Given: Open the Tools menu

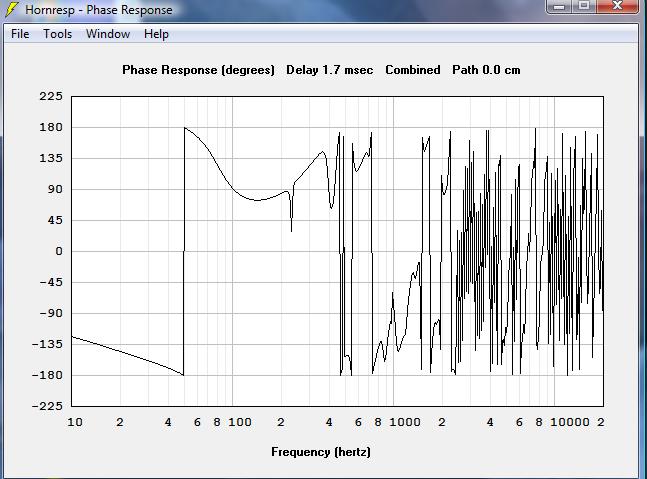Looking at the screenshot, I should pyautogui.click(x=58, y=34).
